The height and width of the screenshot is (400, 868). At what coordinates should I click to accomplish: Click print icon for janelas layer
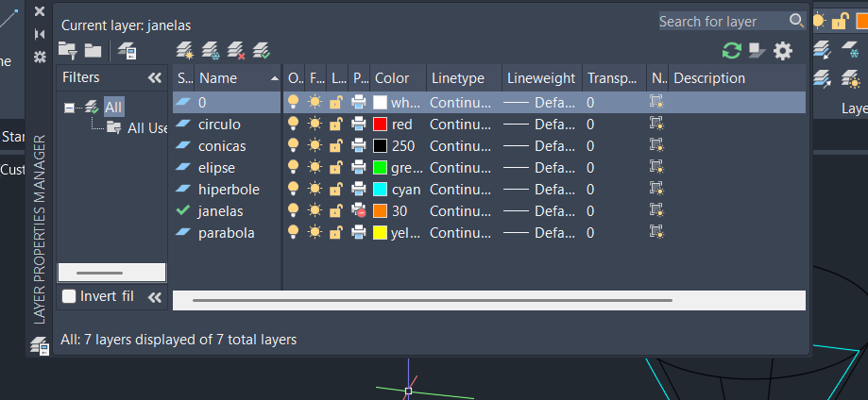point(359,210)
